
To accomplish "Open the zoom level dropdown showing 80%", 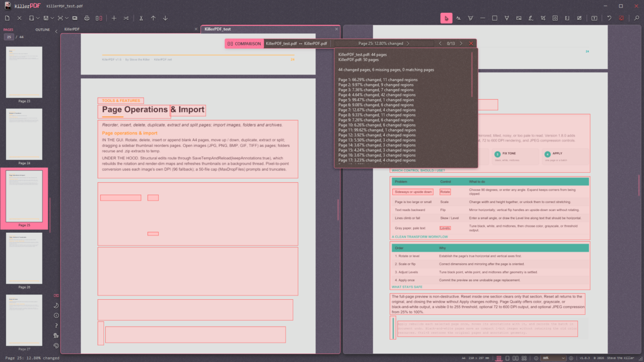I will [554, 358].
